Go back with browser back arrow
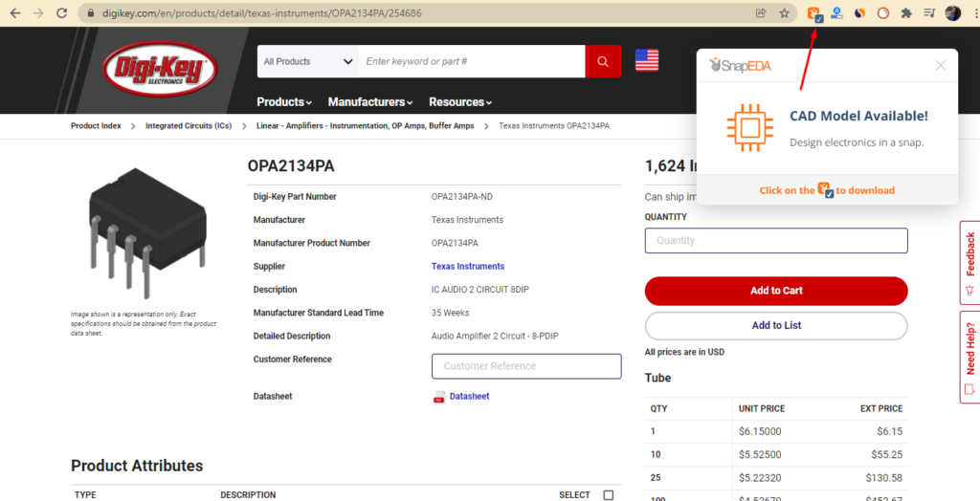This screenshot has width=980, height=501. click(x=15, y=13)
